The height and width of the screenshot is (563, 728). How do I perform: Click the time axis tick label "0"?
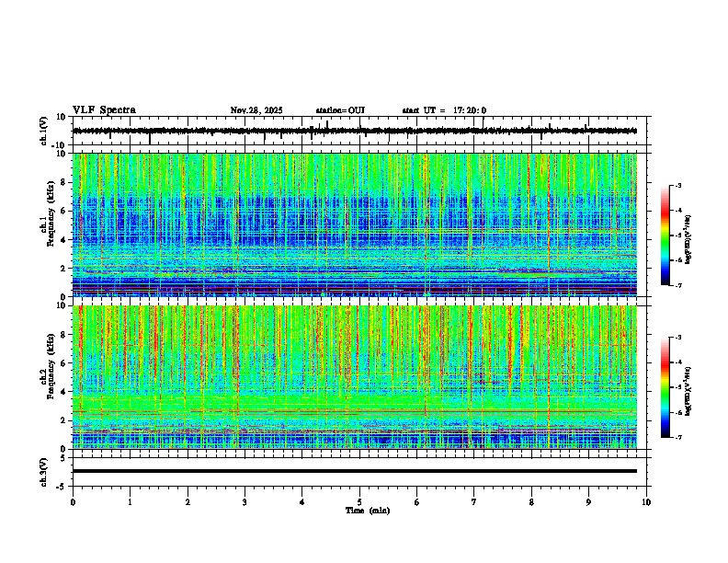(x=73, y=502)
